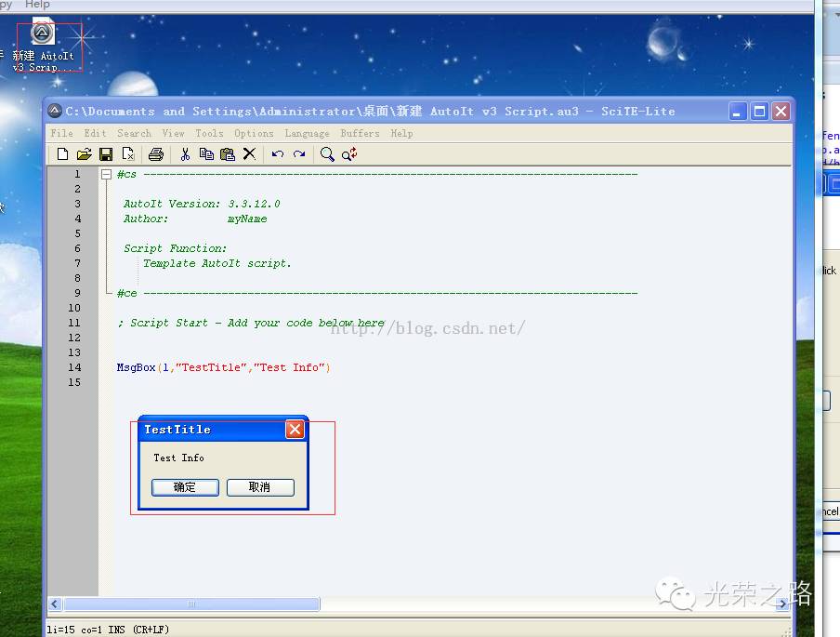Delete selection with the X toolbar icon
The image size is (840, 637).
[x=249, y=154]
